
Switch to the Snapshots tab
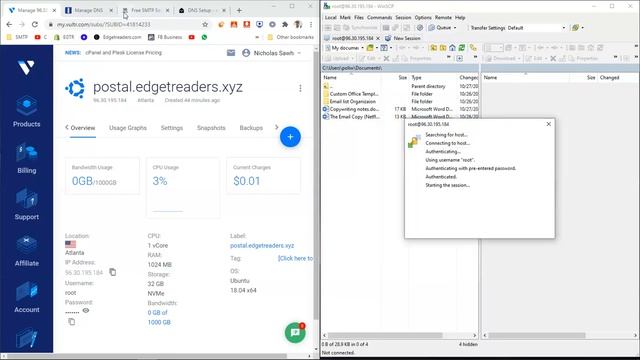(x=211, y=128)
